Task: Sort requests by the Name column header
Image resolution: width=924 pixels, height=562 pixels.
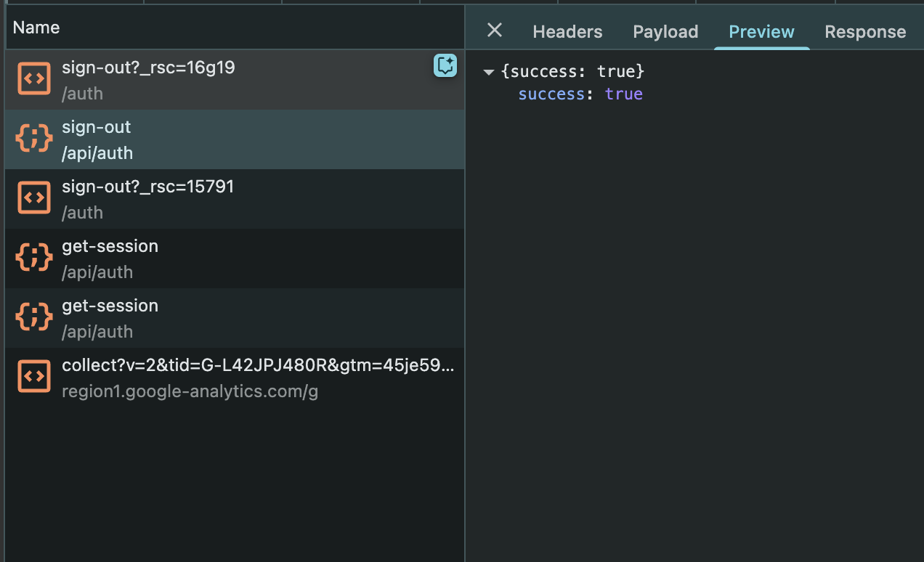Action: pyautogui.click(x=36, y=28)
